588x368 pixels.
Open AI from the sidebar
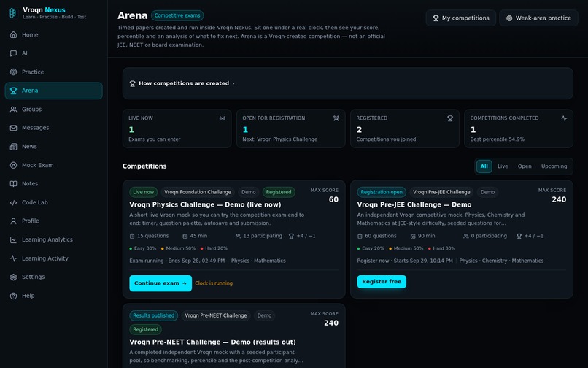coord(54,53)
